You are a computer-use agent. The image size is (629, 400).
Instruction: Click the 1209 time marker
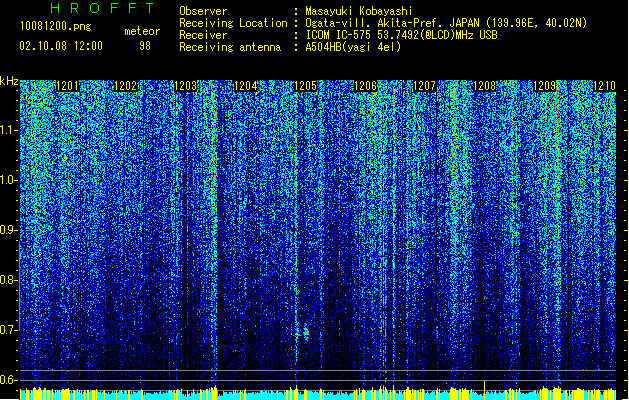click(545, 86)
